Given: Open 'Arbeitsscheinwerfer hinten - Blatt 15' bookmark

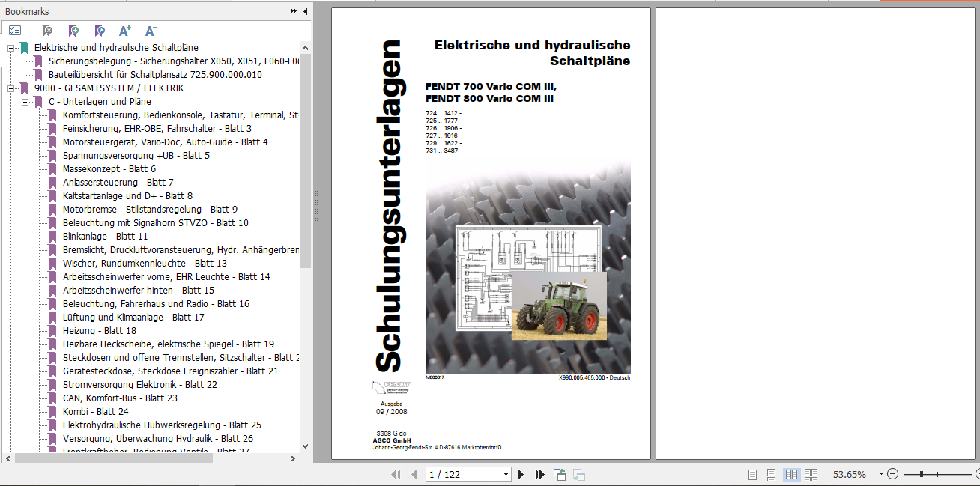Looking at the screenshot, I should tap(139, 291).
